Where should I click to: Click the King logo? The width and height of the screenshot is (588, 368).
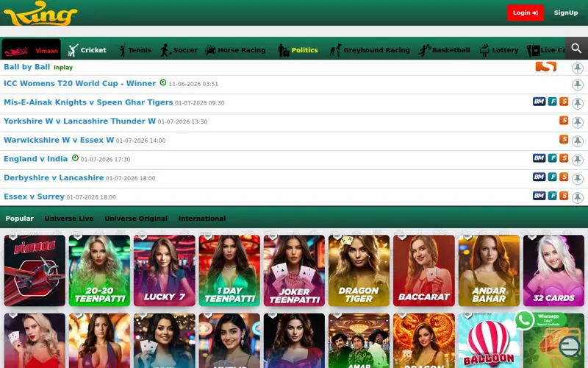(40, 13)
